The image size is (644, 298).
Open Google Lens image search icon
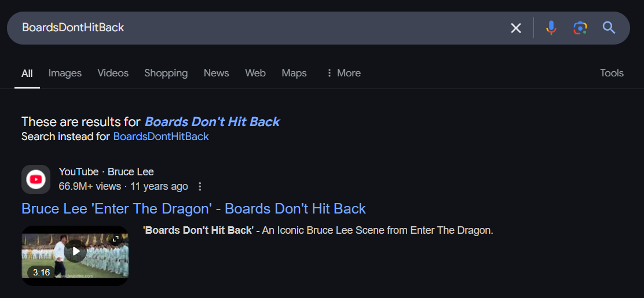[x=580, y=28]
